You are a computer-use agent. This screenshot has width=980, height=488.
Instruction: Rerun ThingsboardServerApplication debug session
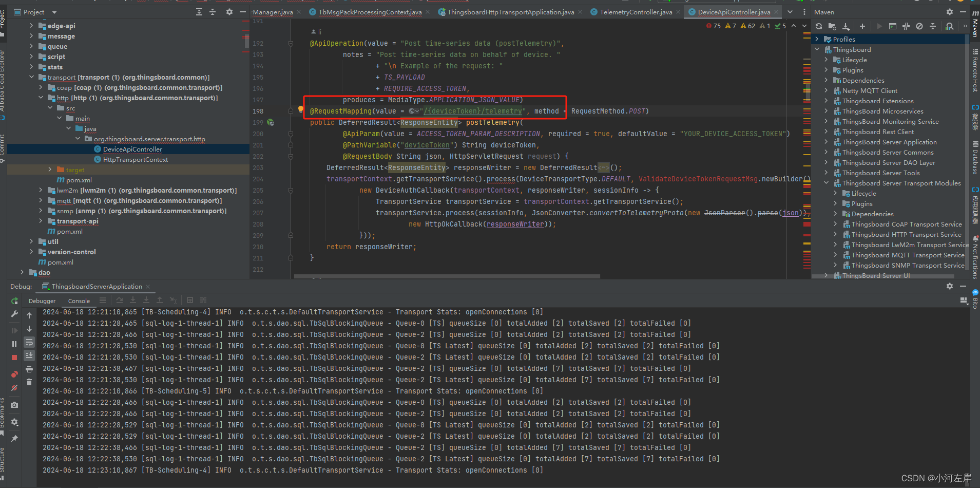click(14, 301)
